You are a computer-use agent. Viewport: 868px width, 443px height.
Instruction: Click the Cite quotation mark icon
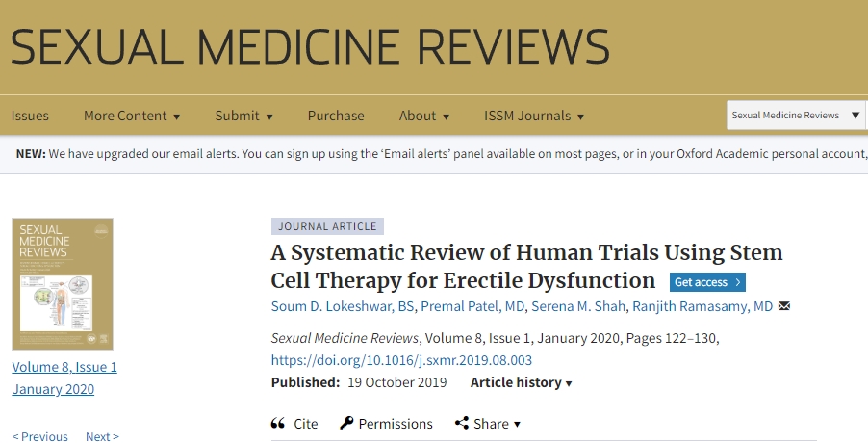278,424
